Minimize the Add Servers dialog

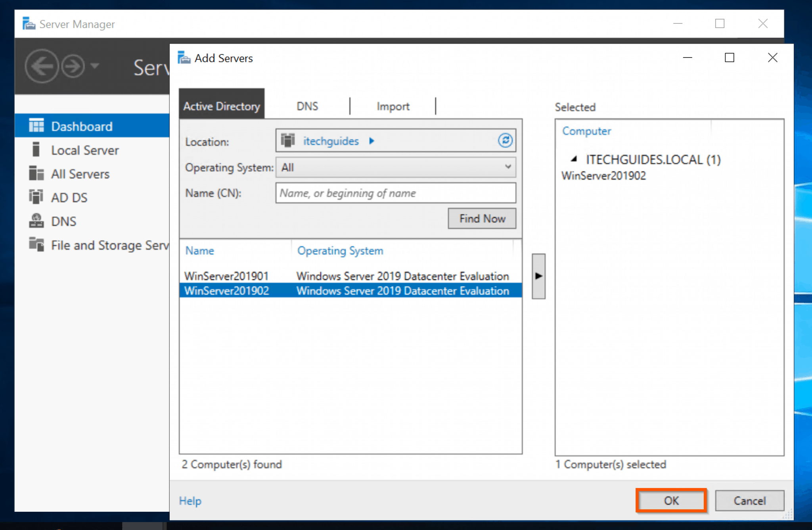688,58
